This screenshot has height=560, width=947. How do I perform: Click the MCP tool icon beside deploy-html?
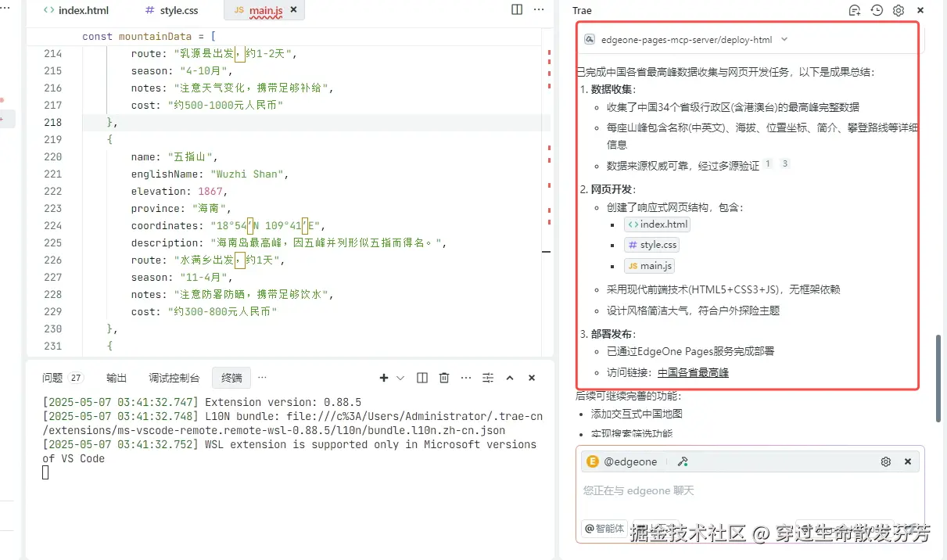pyautogui.click(x=590, y=39)
